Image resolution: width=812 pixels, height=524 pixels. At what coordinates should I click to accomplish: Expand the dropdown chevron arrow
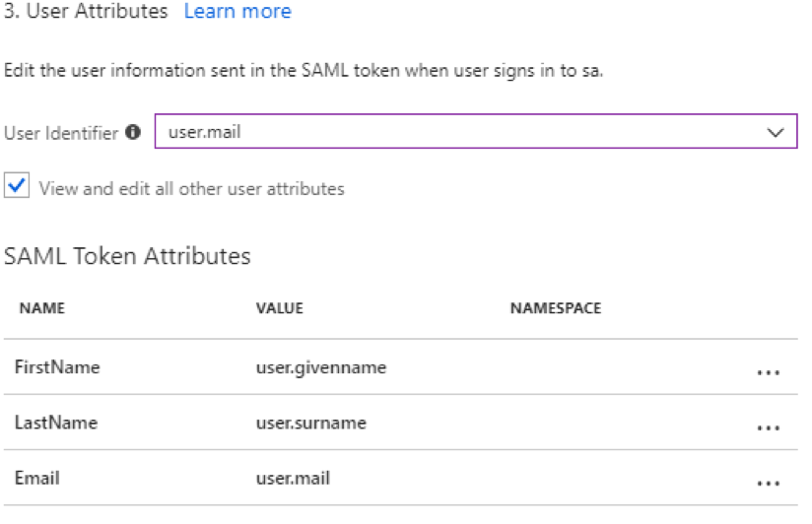[776, 132]
